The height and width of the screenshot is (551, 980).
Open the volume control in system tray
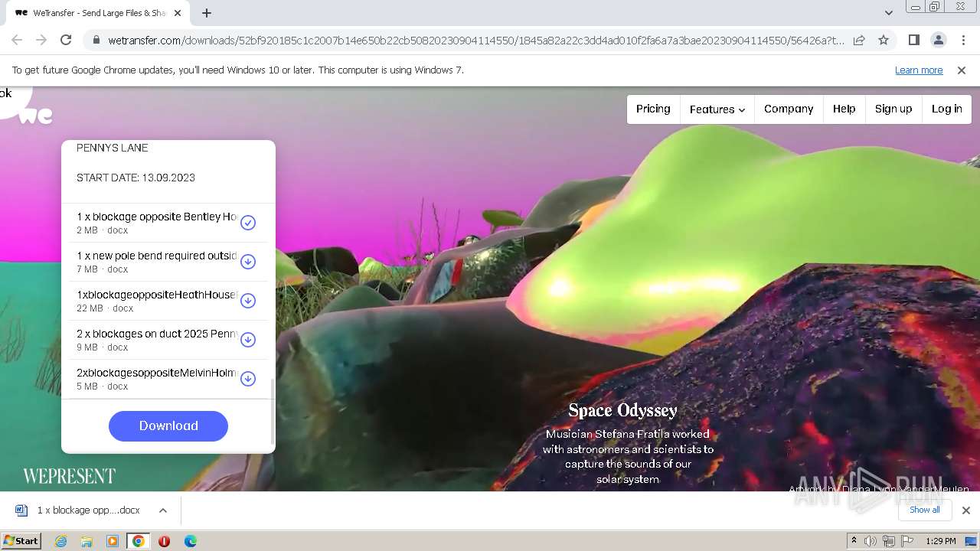(871, 541)
